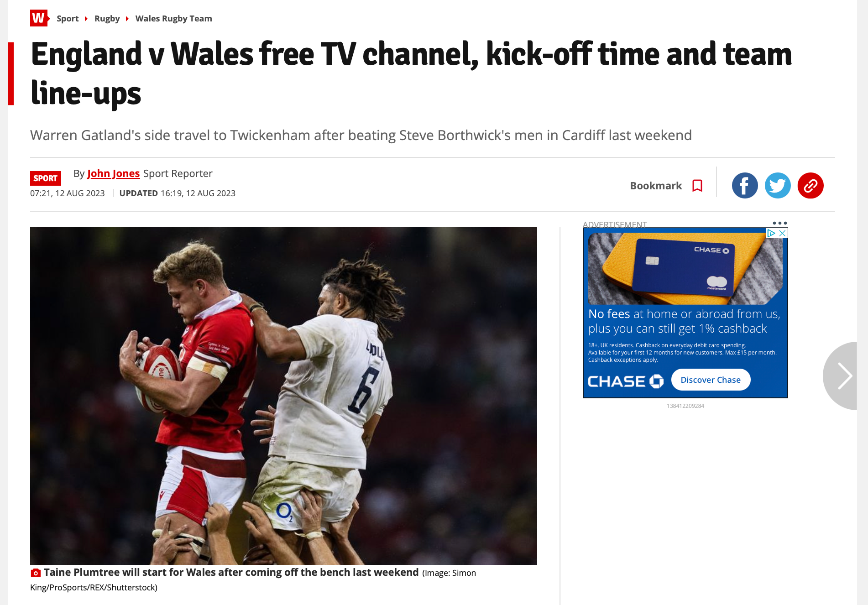Open the Rugby breadcrumb section

[107, 19]
